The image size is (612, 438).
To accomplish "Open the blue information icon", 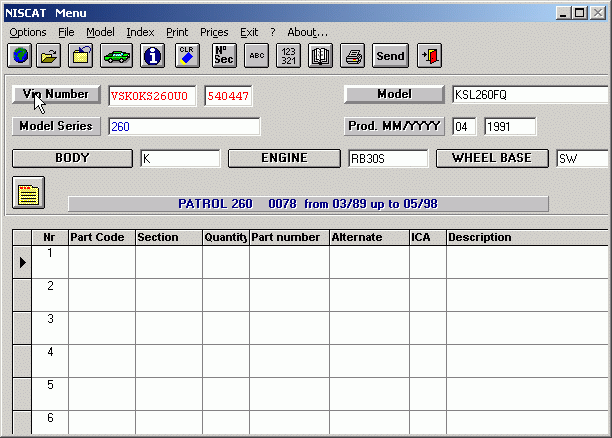I will [x=152, y=55].
